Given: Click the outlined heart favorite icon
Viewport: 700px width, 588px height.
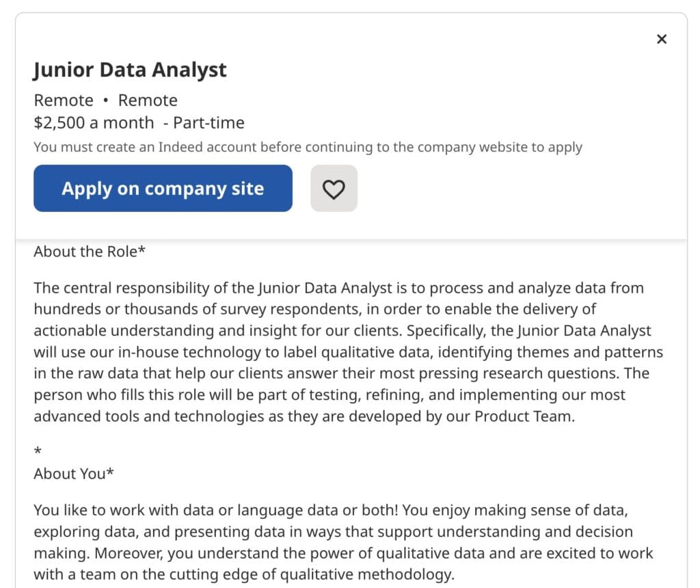Looking at the screenshot, I should [x=334, y=189].
